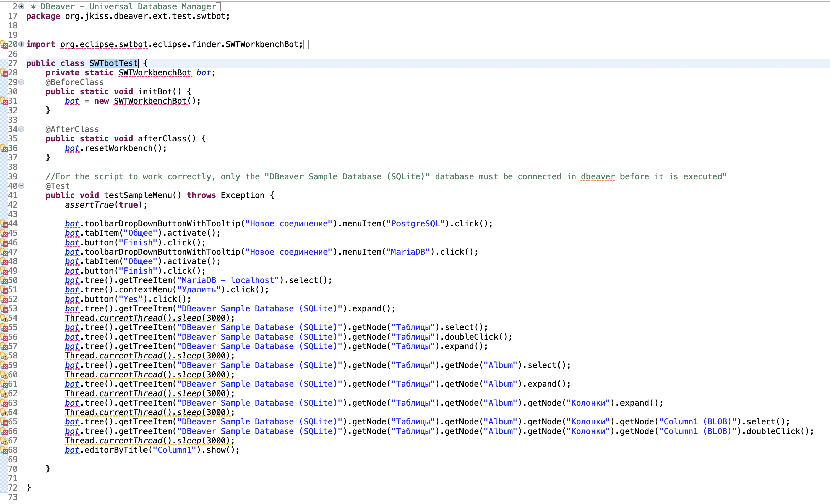Viewport: 830px width, 504px height.
Task: Click the "MariaDB - localhost" string literal
Action: click(x=228, y=280)
